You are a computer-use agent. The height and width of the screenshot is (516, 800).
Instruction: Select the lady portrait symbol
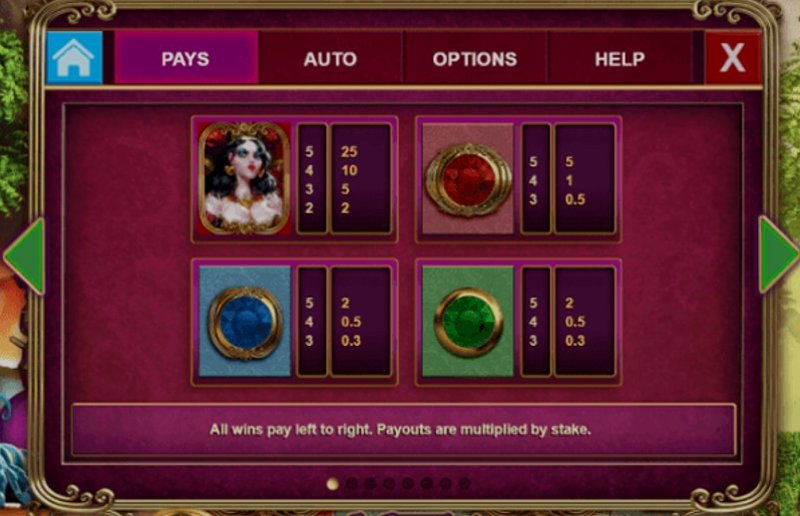coord(244,179)
